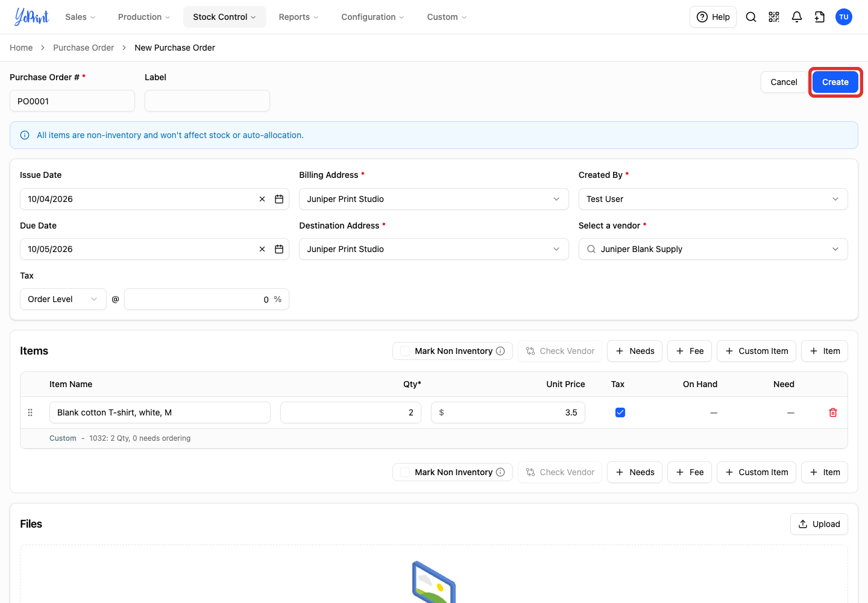The height and width of the screenshot is (603, 868).
Task: Delete the Blank cotton T-shirt row
Action: tap(833, 412)
